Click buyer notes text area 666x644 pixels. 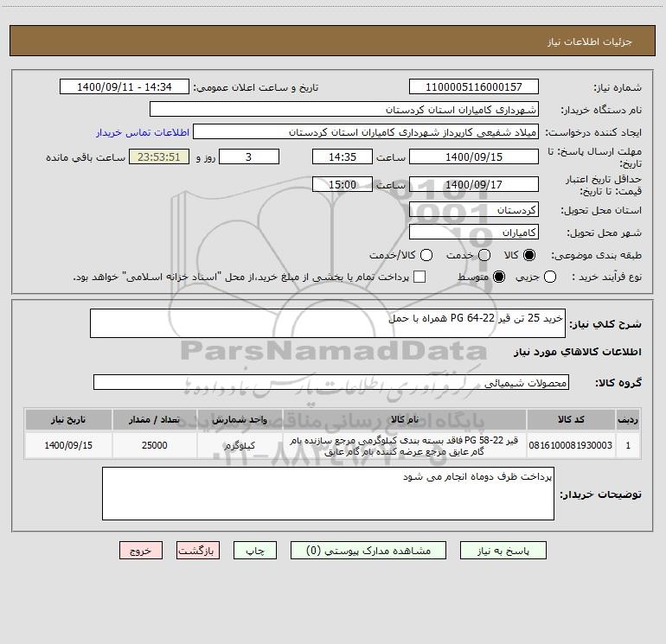[328, 494]
